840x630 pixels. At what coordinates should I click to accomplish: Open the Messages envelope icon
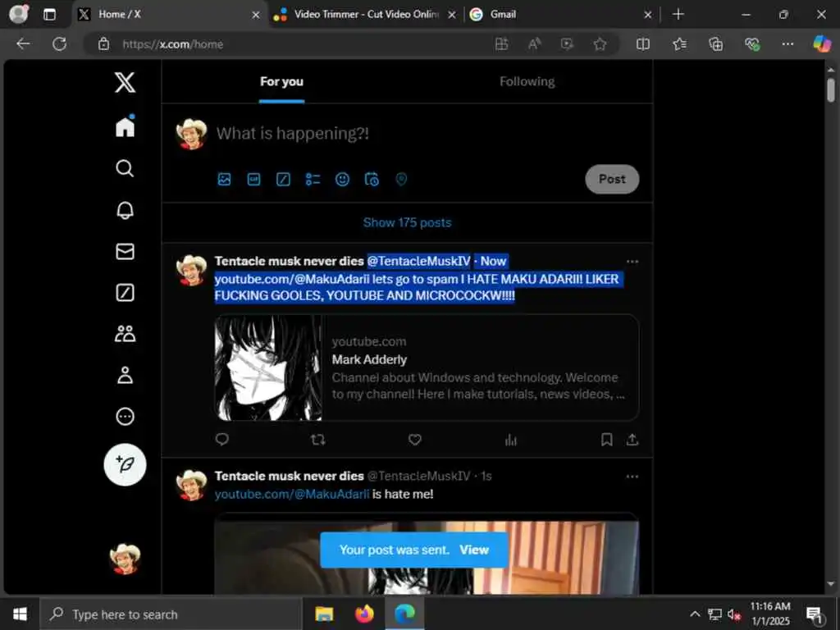125,251
